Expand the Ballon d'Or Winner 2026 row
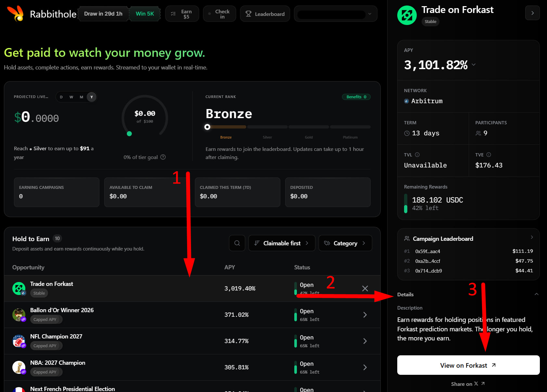Image resolution: width=547 pixels, height=392 pixels. pos(365,315)
